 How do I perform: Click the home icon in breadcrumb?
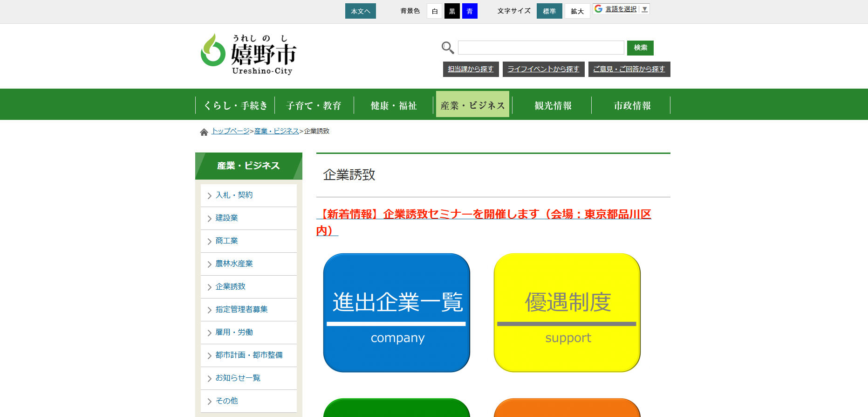(204, 132)
